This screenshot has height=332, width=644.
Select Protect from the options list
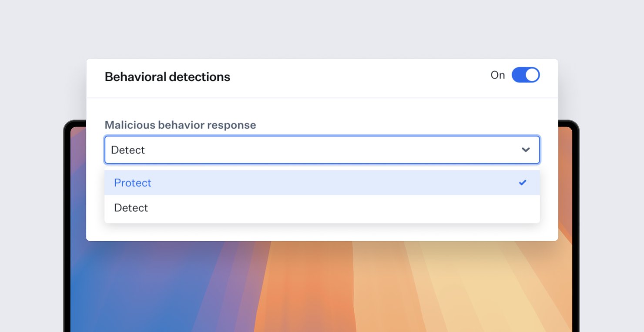click(133, 183)
